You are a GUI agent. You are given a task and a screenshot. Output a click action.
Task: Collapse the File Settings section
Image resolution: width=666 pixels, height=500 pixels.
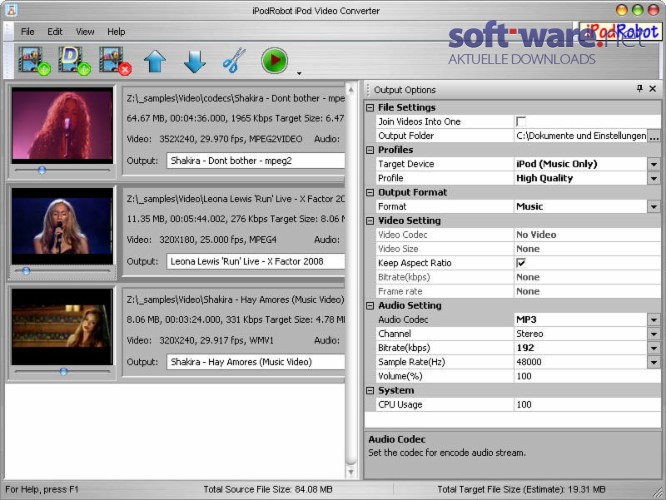click(x=370, y=108)
